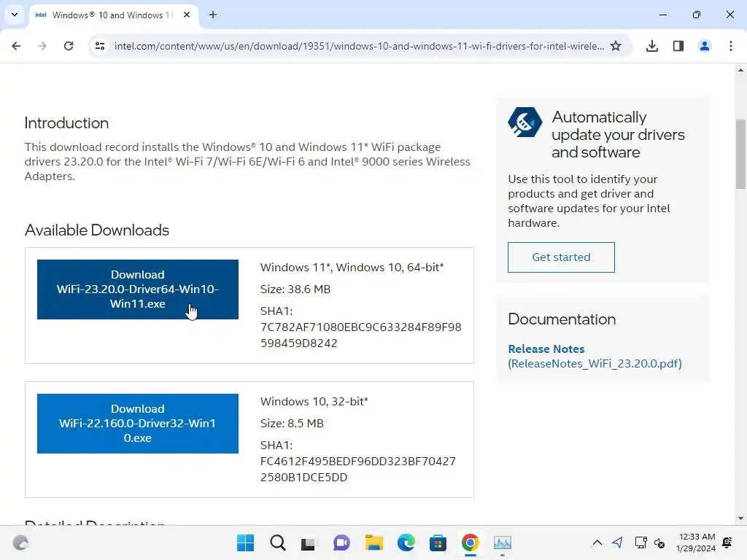Open Microsoft Store from taskbar
The width and height of the screenshot is (747, 560).
[x=438, y=542]
